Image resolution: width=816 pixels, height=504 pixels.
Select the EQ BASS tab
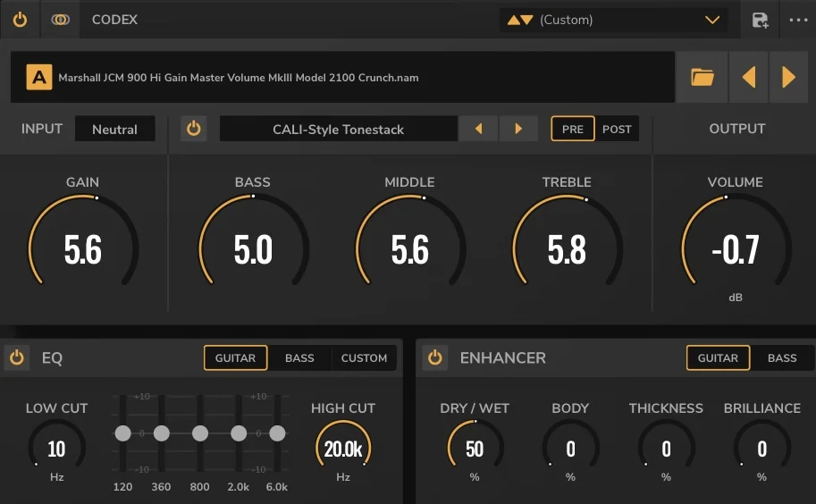coord(299,357)
